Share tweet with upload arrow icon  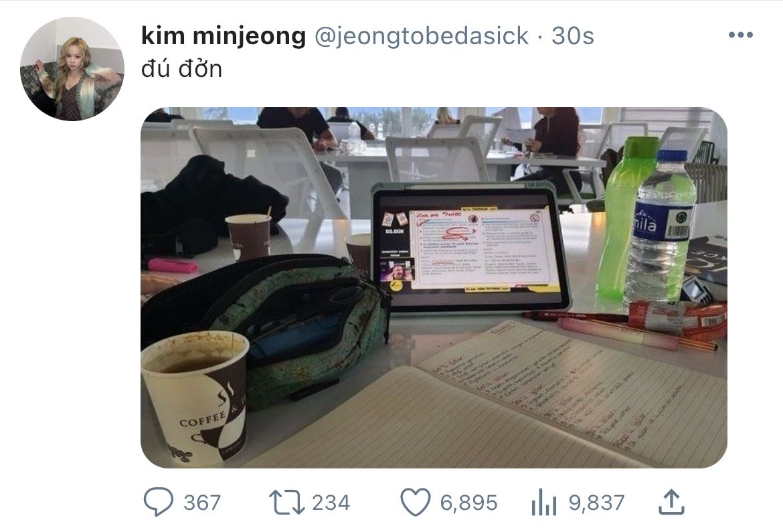pyautogui.click(x=671, y=502)
